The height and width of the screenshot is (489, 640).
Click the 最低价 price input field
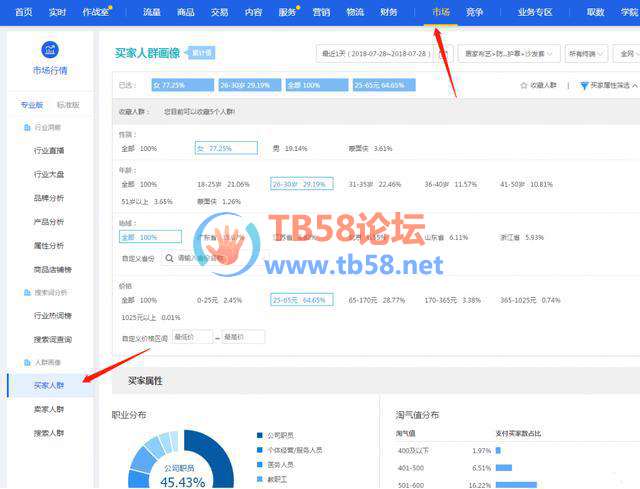pyautogui.click(x=191, y=337)
